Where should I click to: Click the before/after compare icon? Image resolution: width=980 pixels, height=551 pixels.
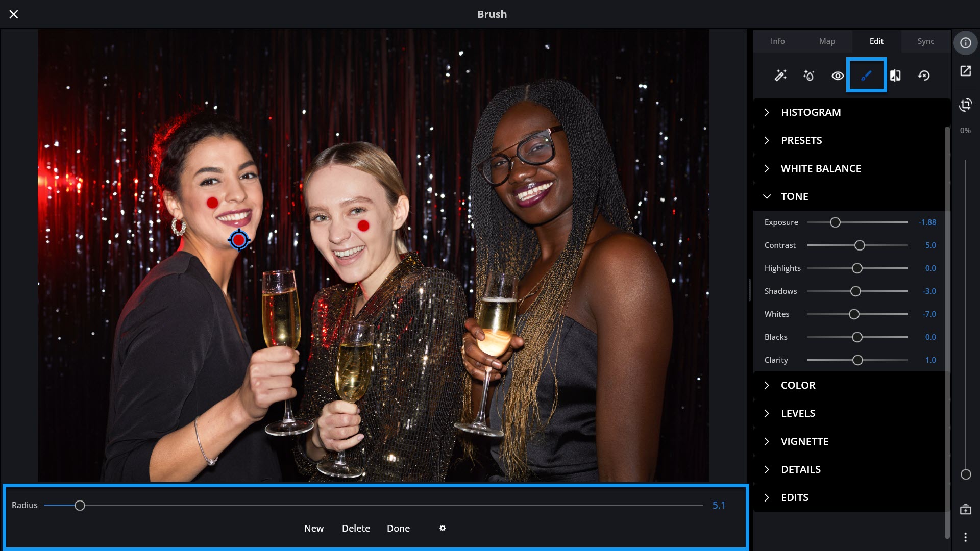[x=895, y=76]
